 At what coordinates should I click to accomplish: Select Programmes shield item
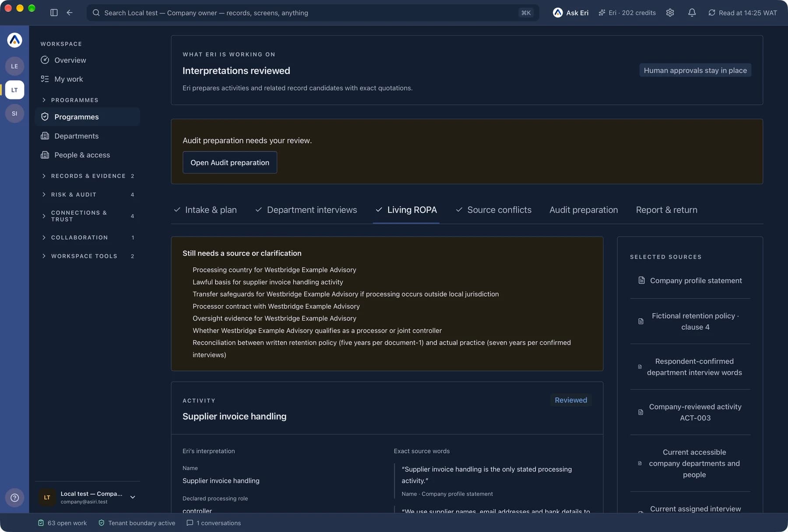(88, 117)
